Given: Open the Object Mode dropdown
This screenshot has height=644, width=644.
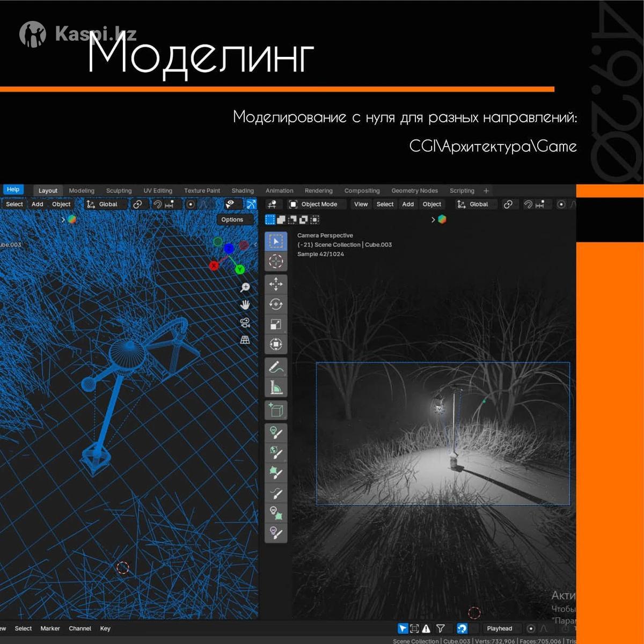Looking at the screenshot, I should [x=314, y=204].
